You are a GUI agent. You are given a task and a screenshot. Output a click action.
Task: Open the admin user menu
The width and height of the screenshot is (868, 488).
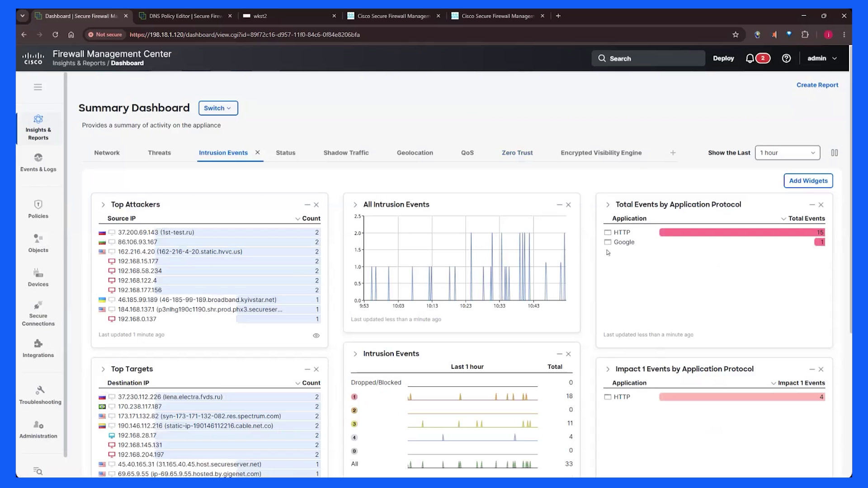click(x=822, y=58)
